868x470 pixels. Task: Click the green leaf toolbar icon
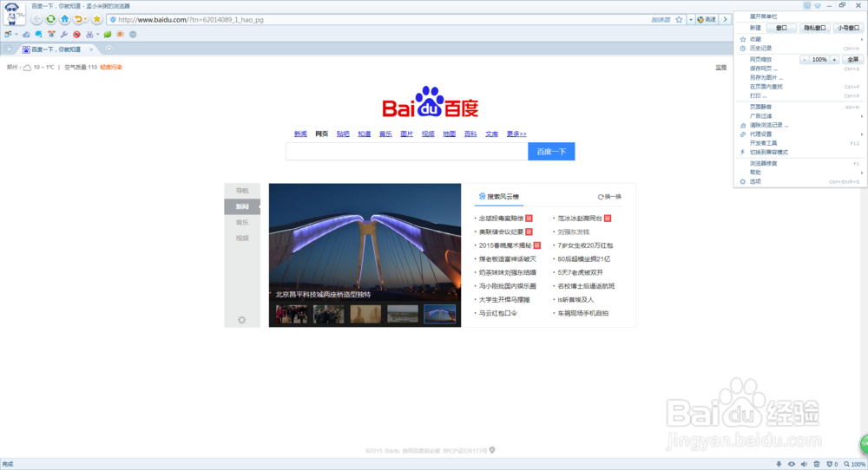coord(108,35)
